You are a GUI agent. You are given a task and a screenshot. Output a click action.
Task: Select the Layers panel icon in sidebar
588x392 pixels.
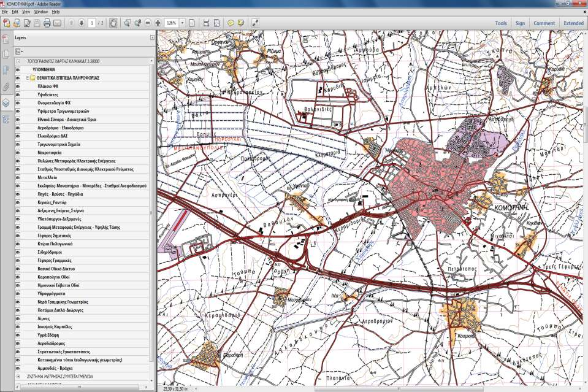click(6, 103)
